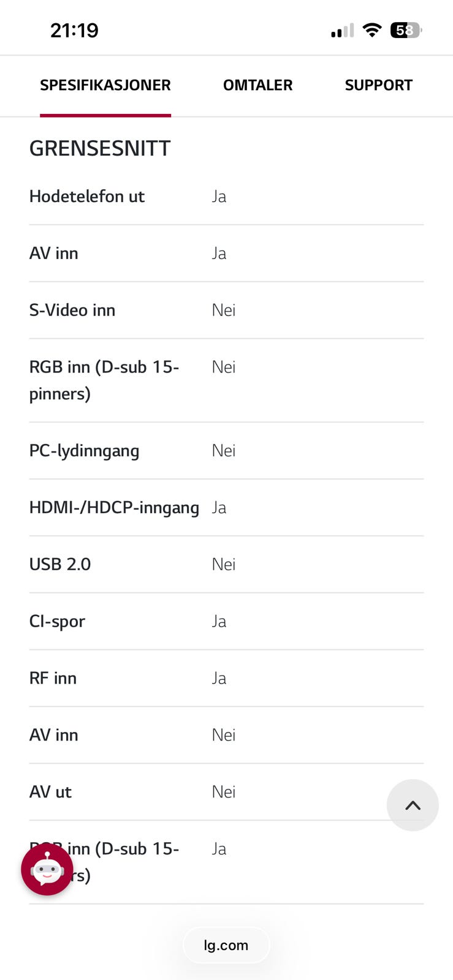Viewport: 453px width, 980px height.
Task: Tap the HDMI-/HDCP-inngang label
Action: tap(114, 508)
